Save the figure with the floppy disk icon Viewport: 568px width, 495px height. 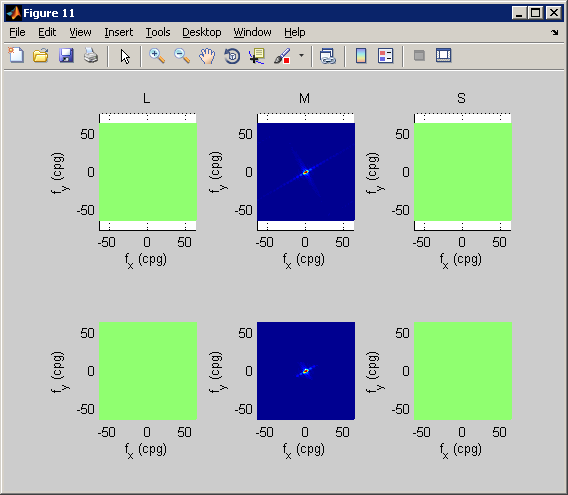tap(66, 56)
